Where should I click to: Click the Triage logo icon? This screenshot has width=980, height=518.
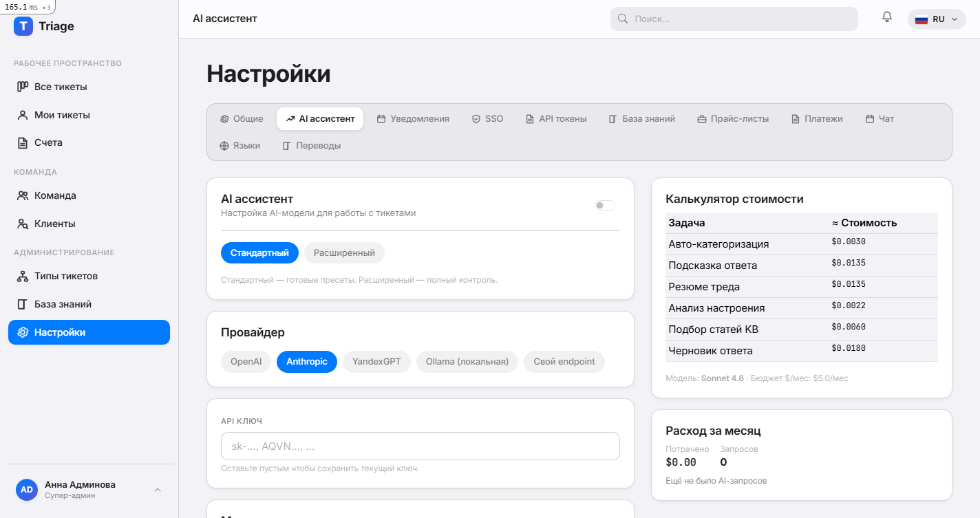[23, 26]
